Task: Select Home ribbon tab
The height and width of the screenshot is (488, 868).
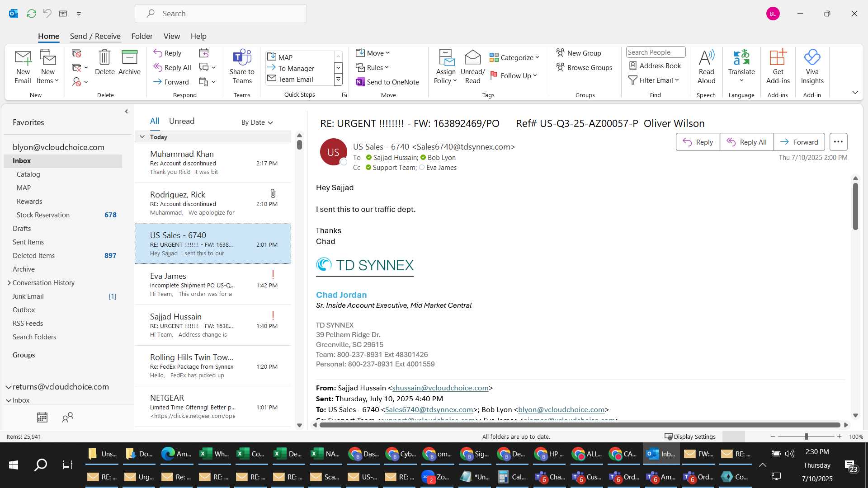Action: [x=48, y=36]
